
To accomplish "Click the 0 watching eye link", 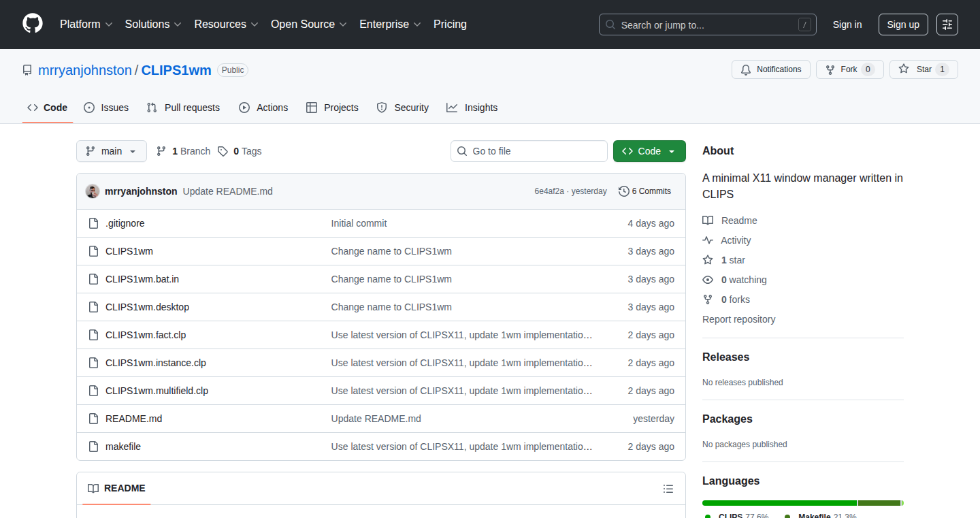I will [x=735, y=280].
